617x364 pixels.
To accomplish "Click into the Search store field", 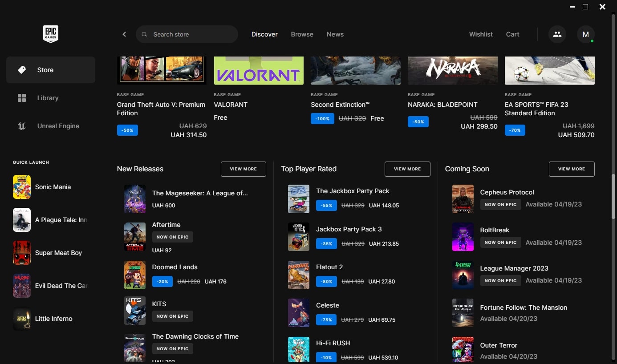I will pyautogui.click(x=187, y=34).
